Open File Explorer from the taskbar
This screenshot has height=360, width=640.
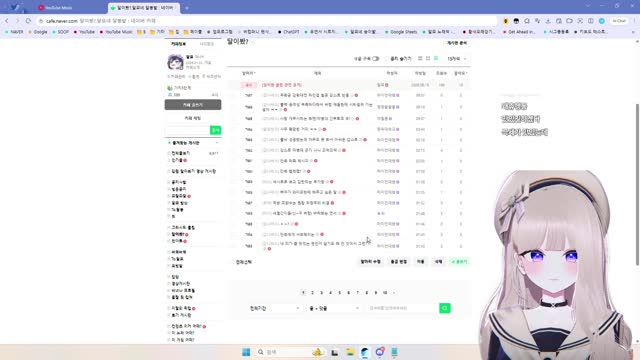coord(350,352)
